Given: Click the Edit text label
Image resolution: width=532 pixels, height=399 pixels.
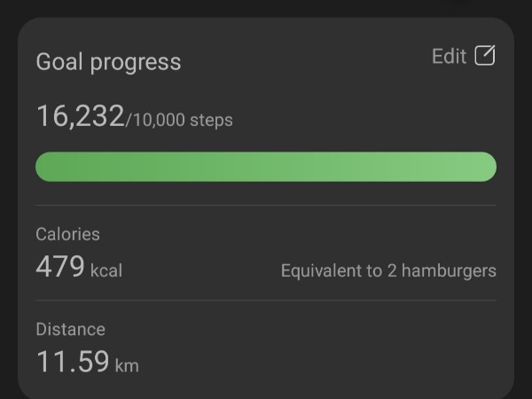Looking at the screenshot, I should coord(449,57).
